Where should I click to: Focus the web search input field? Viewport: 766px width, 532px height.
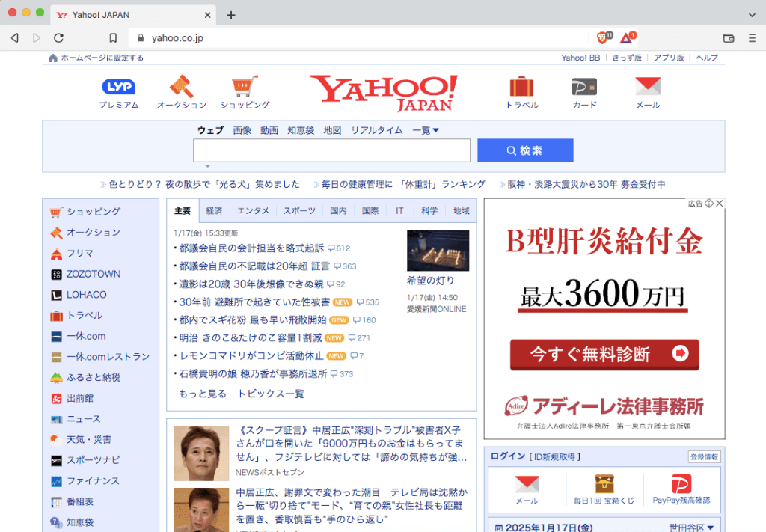coord(331,150)
